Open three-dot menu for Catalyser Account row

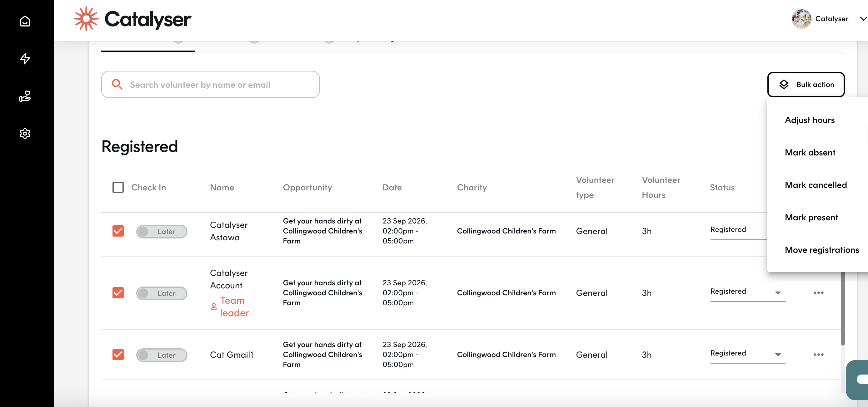click(818, 293)
